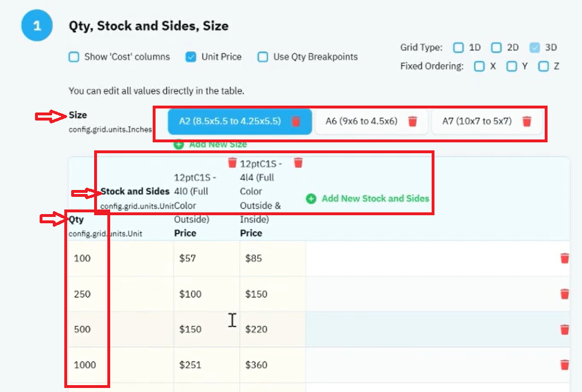This screenshot has height=392, width=582.
Task: Delete the A6 (9x6 to 4.5x6) size
Action: (x=412, y=121)
